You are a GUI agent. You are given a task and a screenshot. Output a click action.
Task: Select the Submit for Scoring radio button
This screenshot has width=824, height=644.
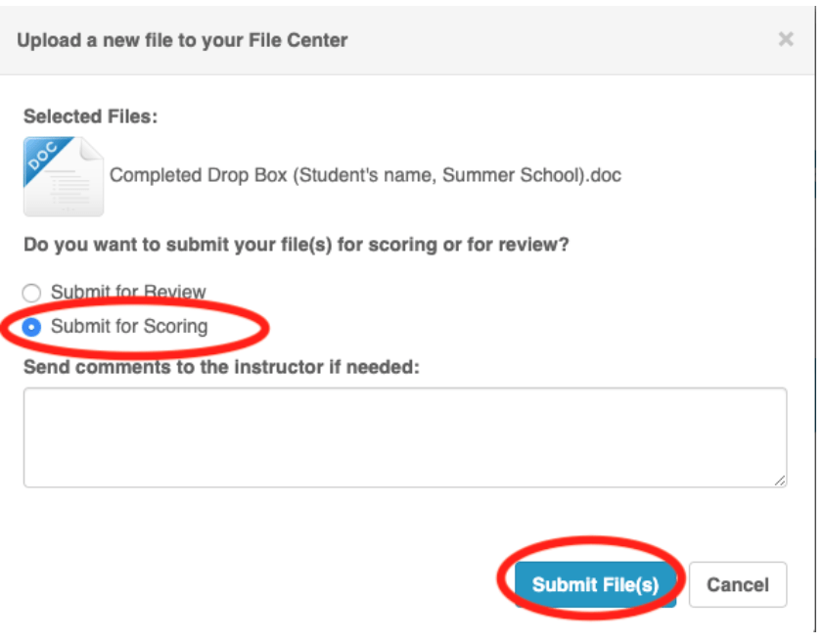(x=33, y=326)
